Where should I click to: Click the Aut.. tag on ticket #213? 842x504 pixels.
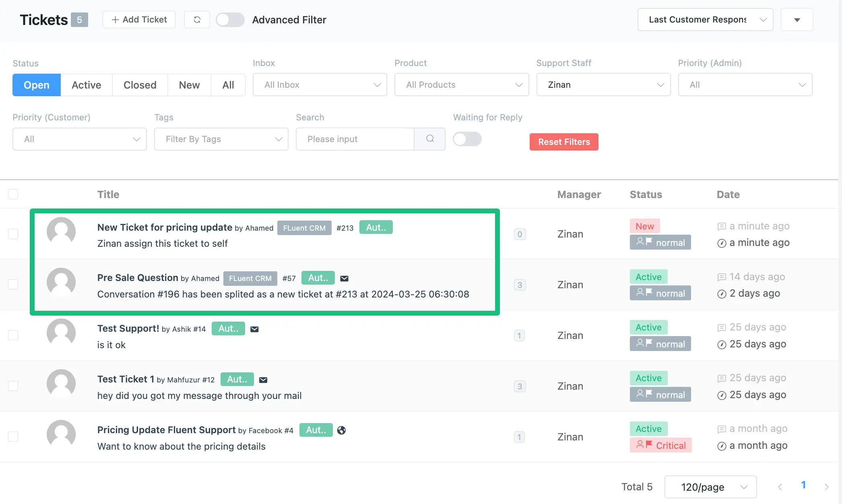(376, 227)
